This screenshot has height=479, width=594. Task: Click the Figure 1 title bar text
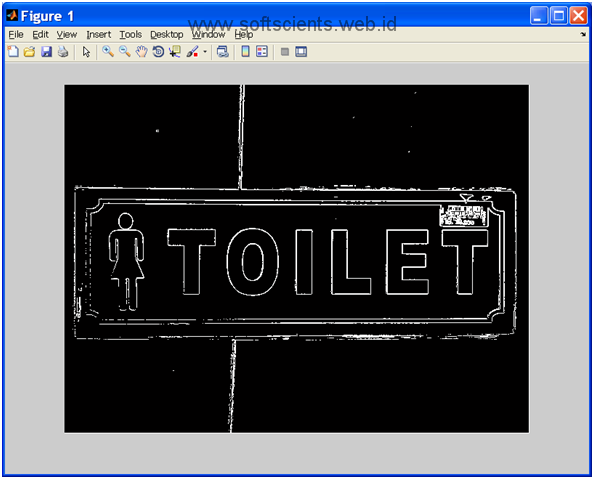click(47, 16)
